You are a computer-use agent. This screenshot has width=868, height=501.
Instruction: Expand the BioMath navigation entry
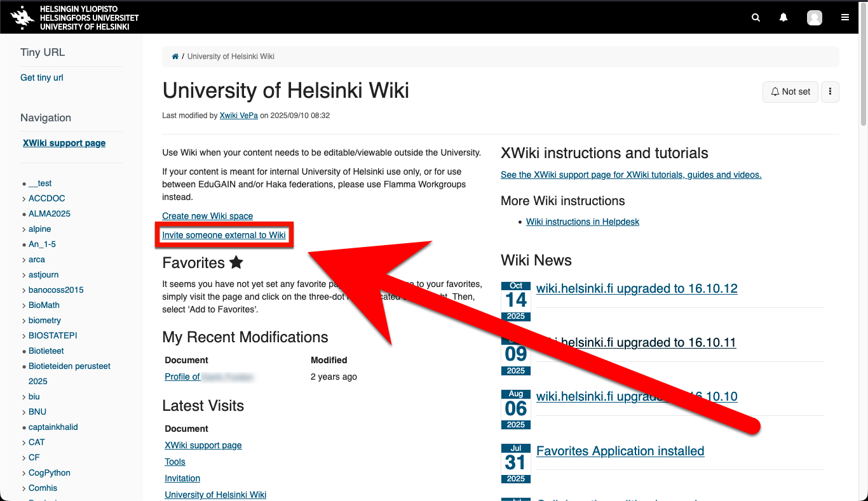[24, 305]
